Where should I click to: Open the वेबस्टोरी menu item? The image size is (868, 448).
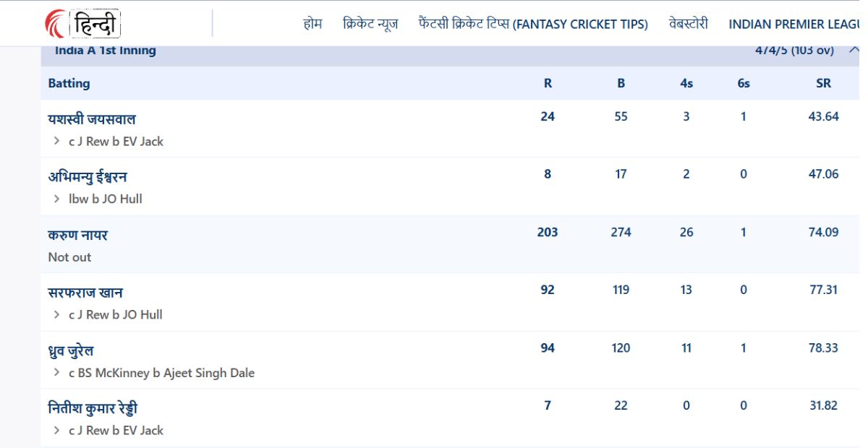[688, 24]
